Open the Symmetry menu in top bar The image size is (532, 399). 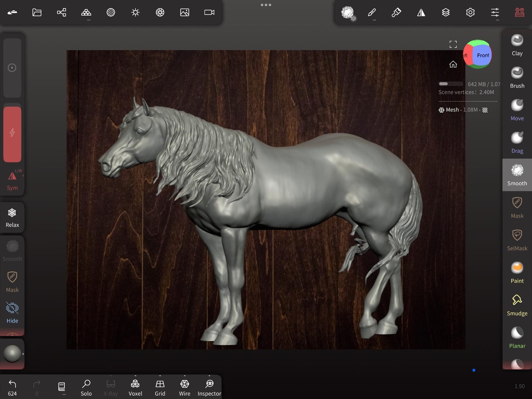pos(421,13)
